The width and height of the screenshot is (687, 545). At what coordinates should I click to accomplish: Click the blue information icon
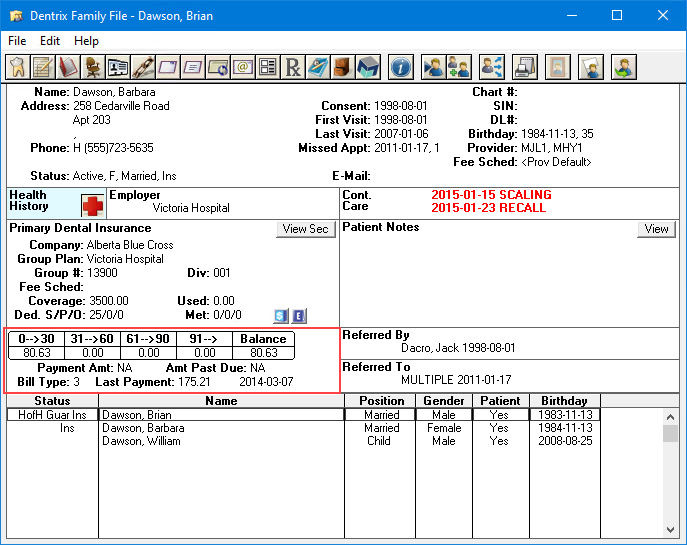pyautogui.click(x=400, y=67)
